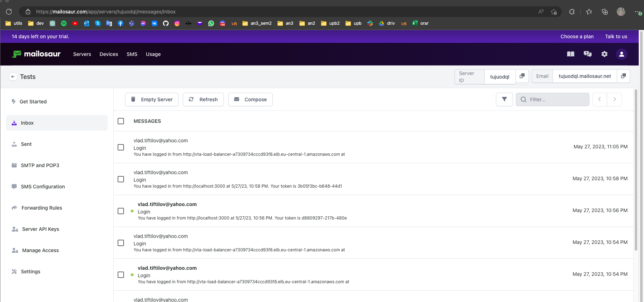Screen dimensions: 644x302
Task: Open the Servers menu
Action: [82, 54]
